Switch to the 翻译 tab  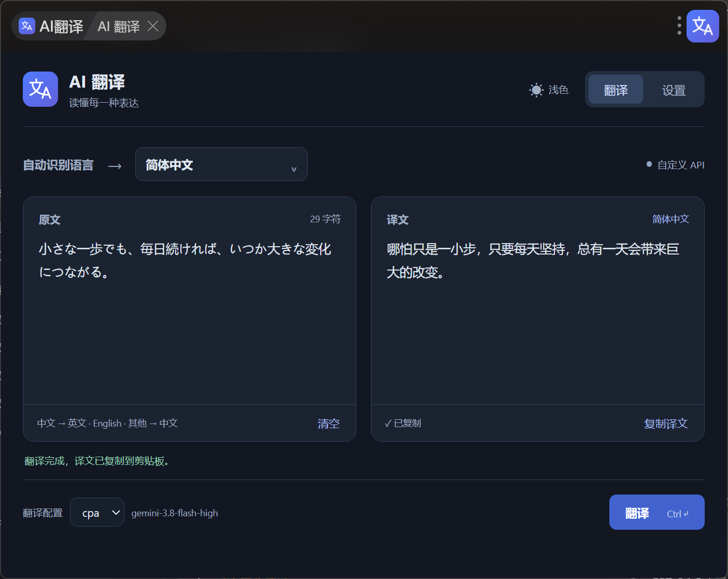point(616,90)
